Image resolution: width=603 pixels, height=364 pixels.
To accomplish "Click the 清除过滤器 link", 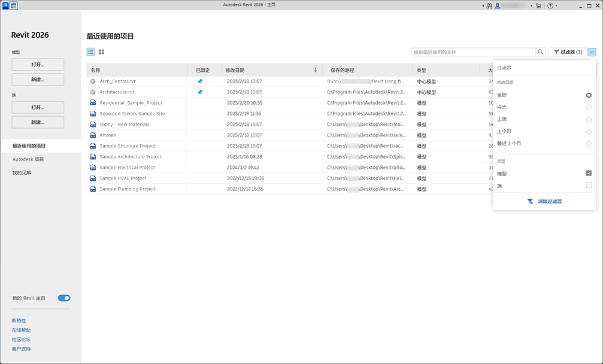I will [x=550, y=201].
